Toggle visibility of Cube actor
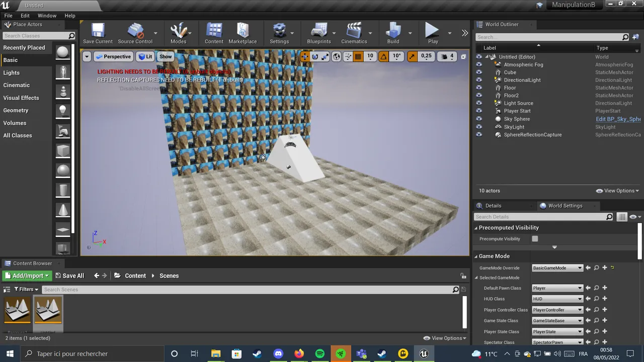Screen dimensions: 644x362 (x=478, y=72)
